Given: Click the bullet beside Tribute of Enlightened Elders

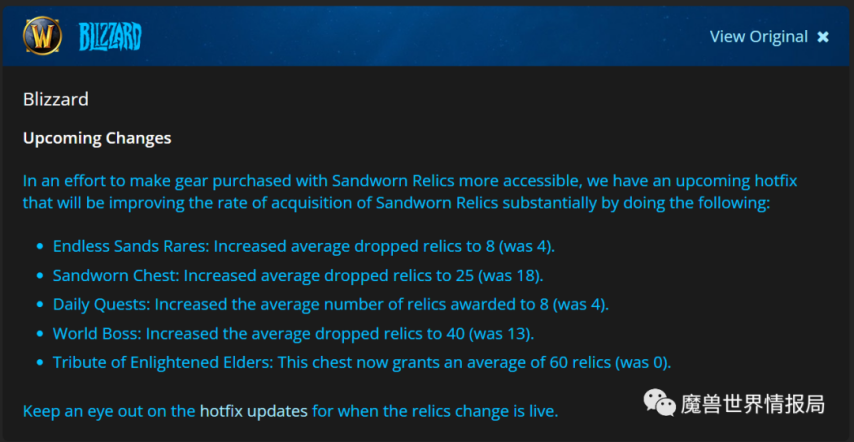Looking at the screenshot, I should [x=39, y=362].
